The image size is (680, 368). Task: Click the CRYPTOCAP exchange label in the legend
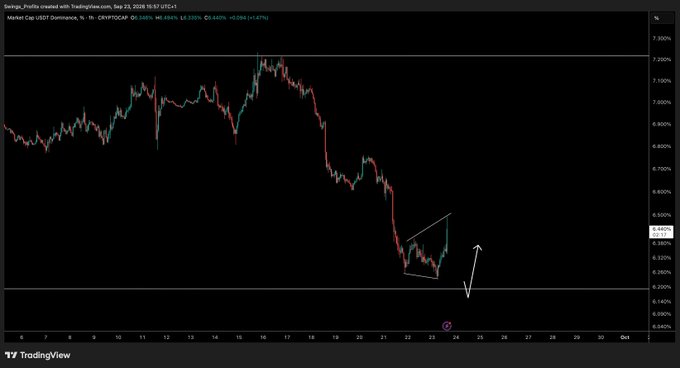click(113, 18)
